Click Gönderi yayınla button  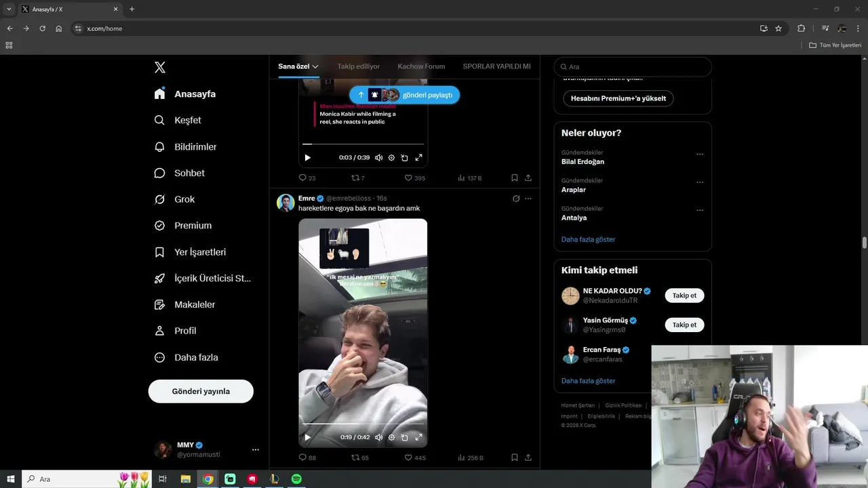pos(201,391)
